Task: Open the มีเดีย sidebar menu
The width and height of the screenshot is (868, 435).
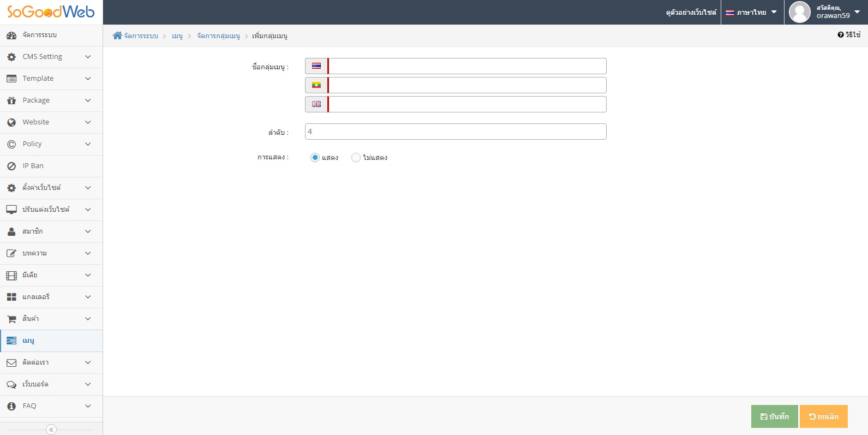Action: coord(51,275)
